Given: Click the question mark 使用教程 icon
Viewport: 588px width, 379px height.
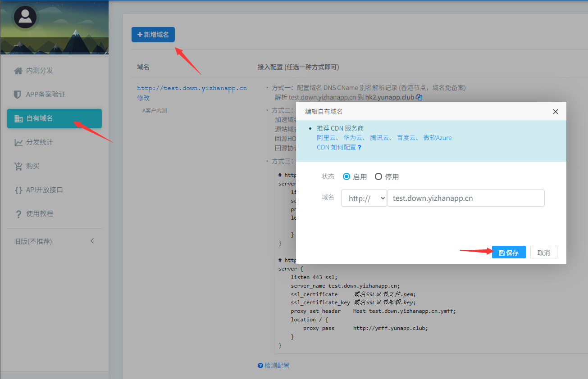Looking at the screenshot, I should (18, 214).
